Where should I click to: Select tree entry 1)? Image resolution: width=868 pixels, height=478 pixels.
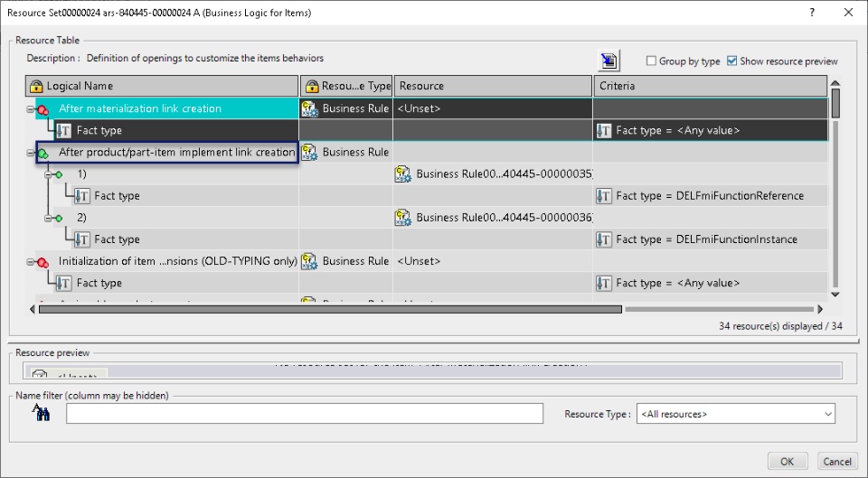coord(82,174)
